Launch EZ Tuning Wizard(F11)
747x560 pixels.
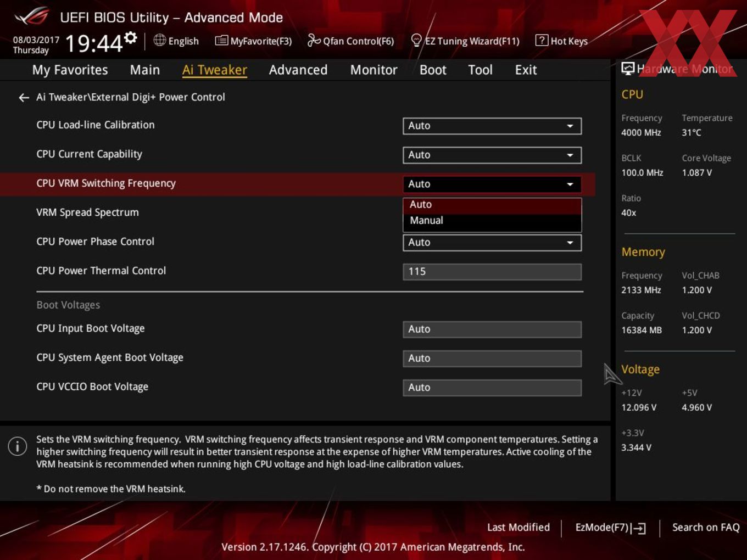(465, 41)
